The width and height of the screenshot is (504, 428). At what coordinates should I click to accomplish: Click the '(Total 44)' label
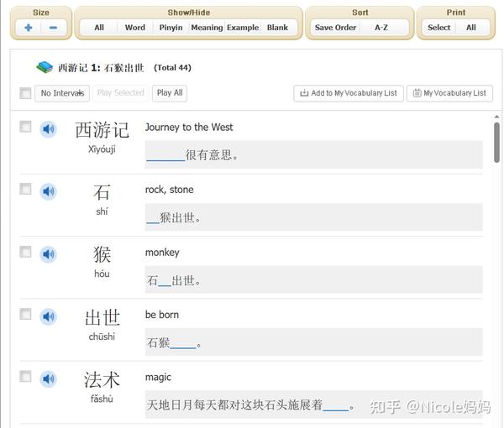click(x=172, y=68)
